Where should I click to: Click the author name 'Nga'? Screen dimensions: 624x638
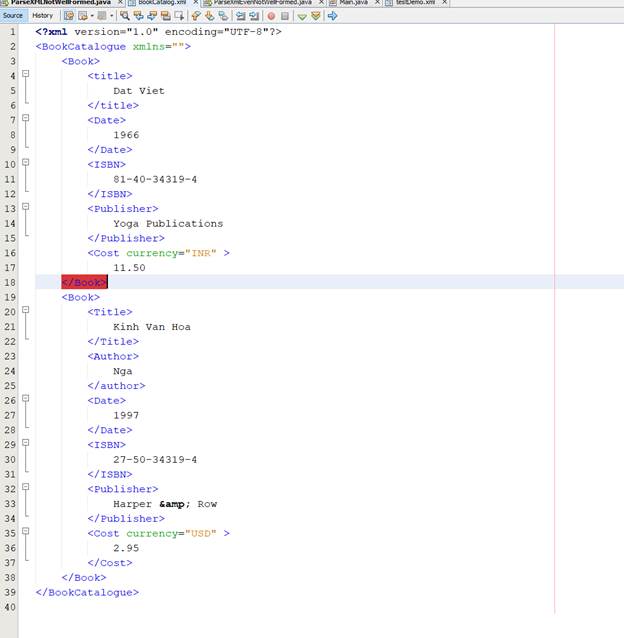tap(122, 371)
